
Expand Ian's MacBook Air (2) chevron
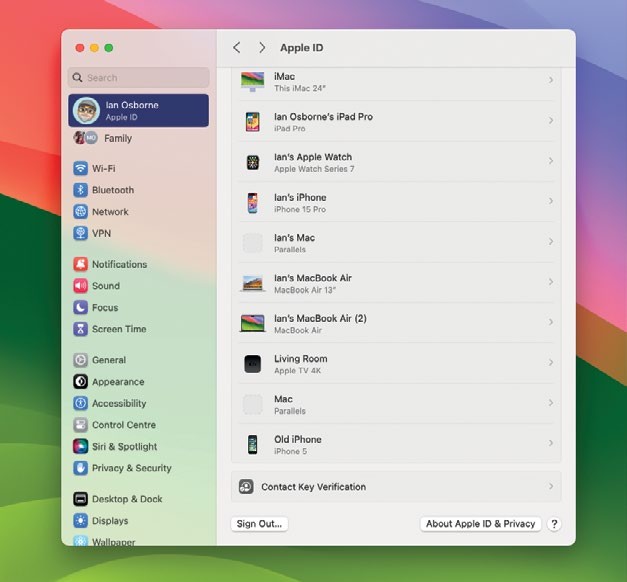click(x=551, y=322)
